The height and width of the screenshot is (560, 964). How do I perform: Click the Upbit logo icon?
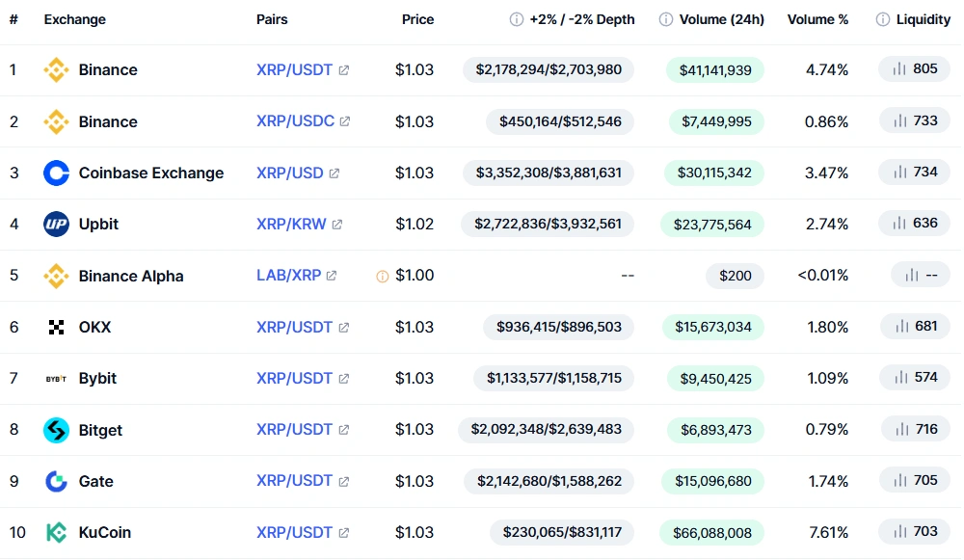pyautogui.click(x=56, y=225)
